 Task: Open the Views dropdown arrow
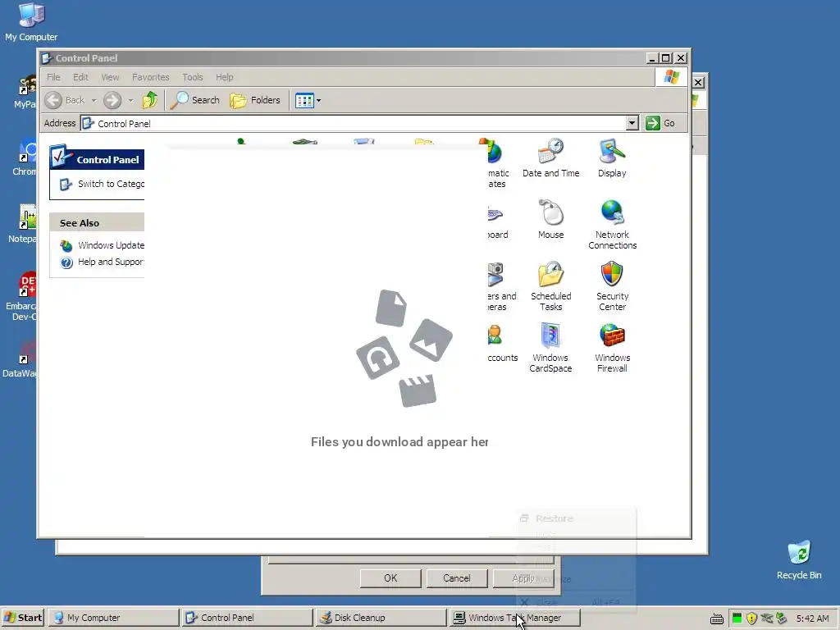[319, 100]
